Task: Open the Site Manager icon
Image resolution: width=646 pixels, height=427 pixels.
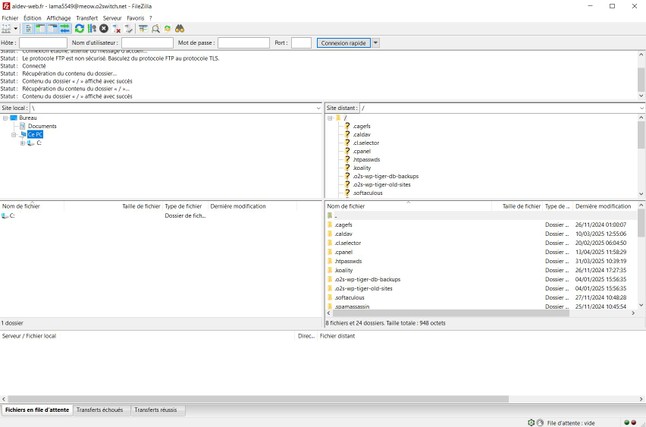Action: 6,28
